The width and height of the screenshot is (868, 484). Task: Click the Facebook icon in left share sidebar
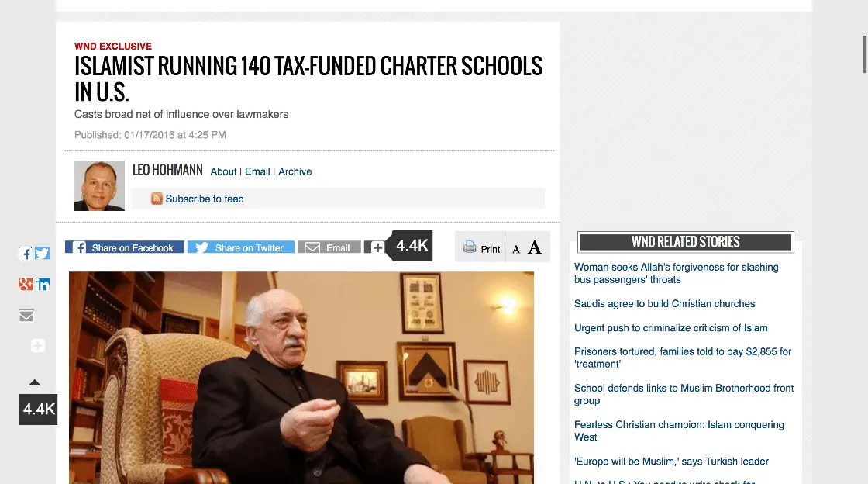[x=26, y=254]
